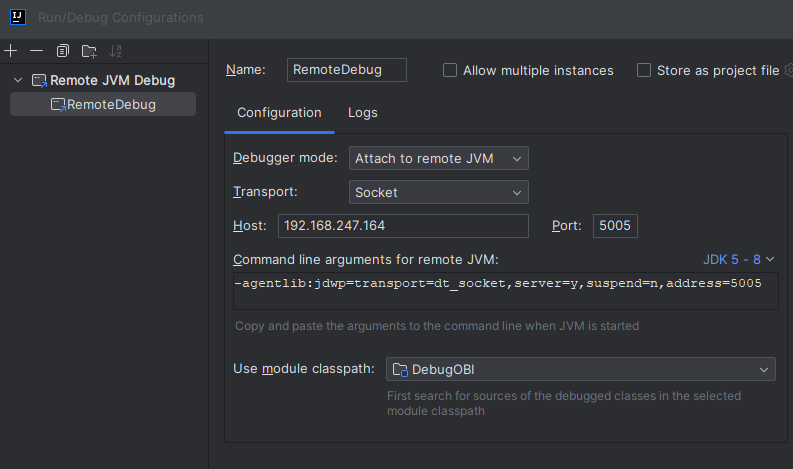Click the 'First search for sources' hint text
Viewport: 793px width, 469px height.
pos(564,403)
